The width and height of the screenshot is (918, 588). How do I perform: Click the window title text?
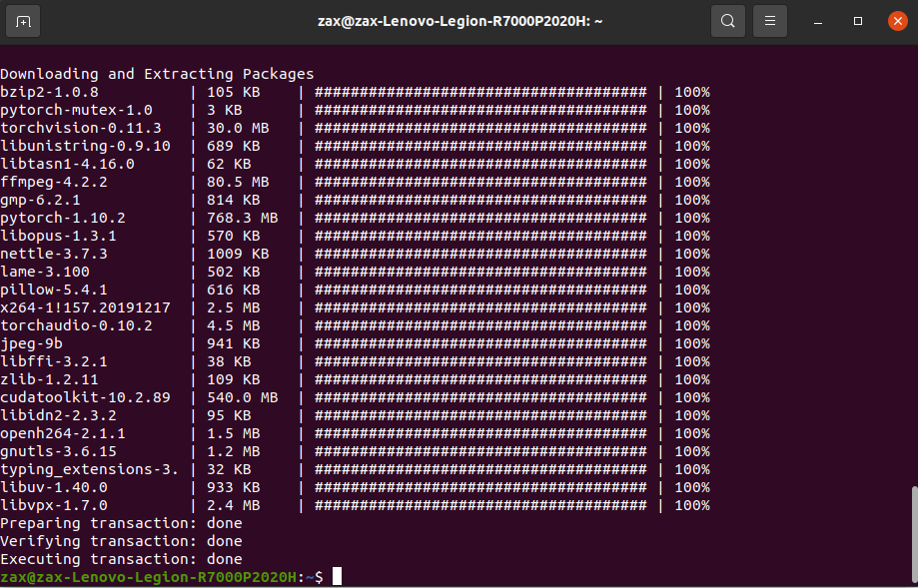point(459,22)
